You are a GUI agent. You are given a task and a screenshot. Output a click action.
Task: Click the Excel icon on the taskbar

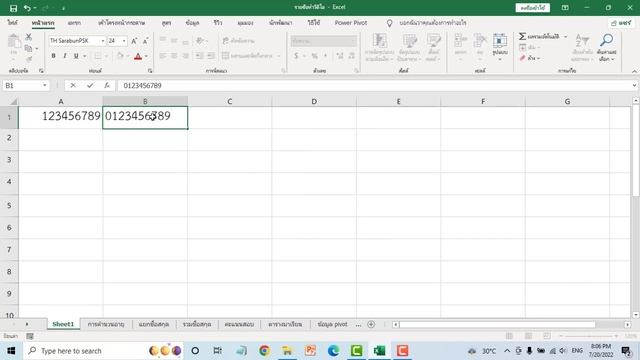coord(379,351)
